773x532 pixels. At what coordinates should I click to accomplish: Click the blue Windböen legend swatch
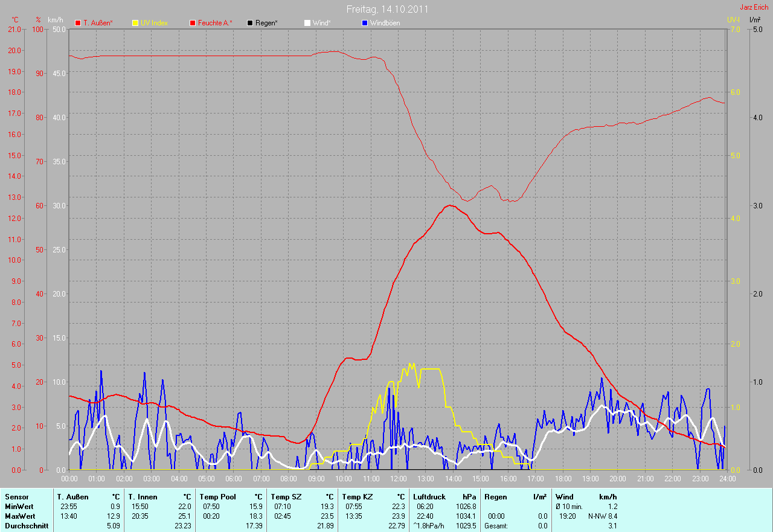pos(364,23)
